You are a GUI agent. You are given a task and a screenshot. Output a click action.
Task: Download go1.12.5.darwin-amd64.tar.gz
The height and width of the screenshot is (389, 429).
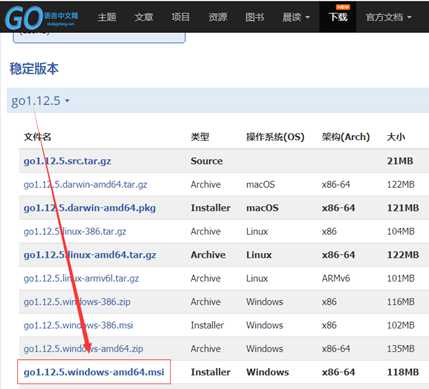85,185
